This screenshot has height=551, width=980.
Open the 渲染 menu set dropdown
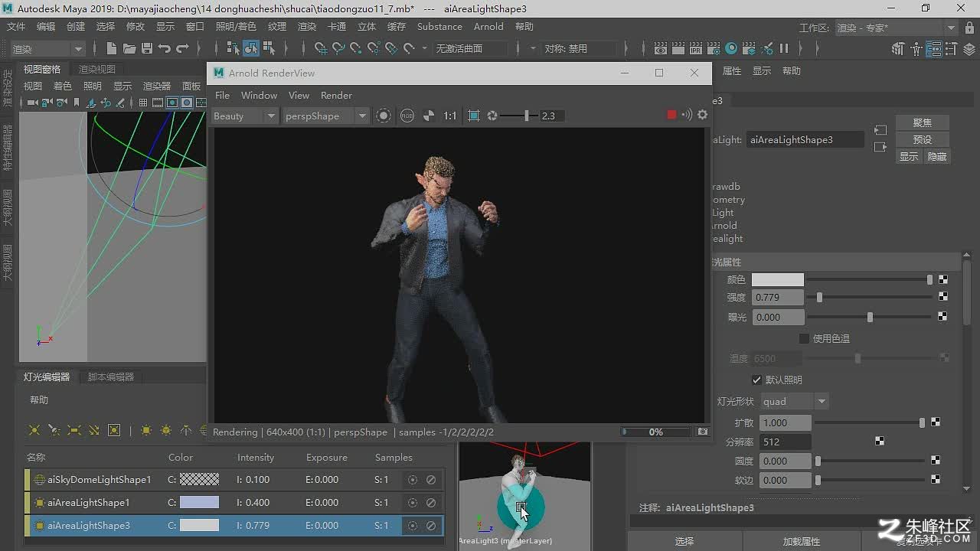pyautogui.click(x=47, y=49)
